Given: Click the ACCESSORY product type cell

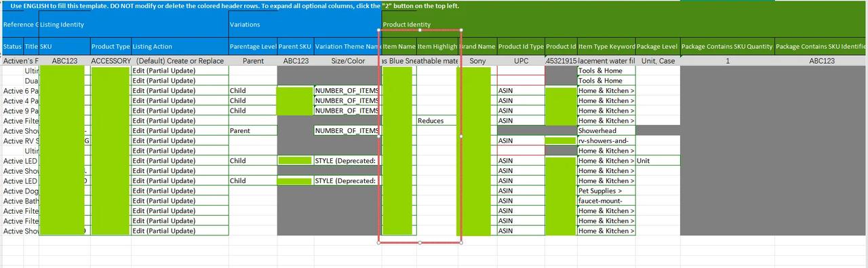Looking at the screenshot, I should tap(111, 60).
